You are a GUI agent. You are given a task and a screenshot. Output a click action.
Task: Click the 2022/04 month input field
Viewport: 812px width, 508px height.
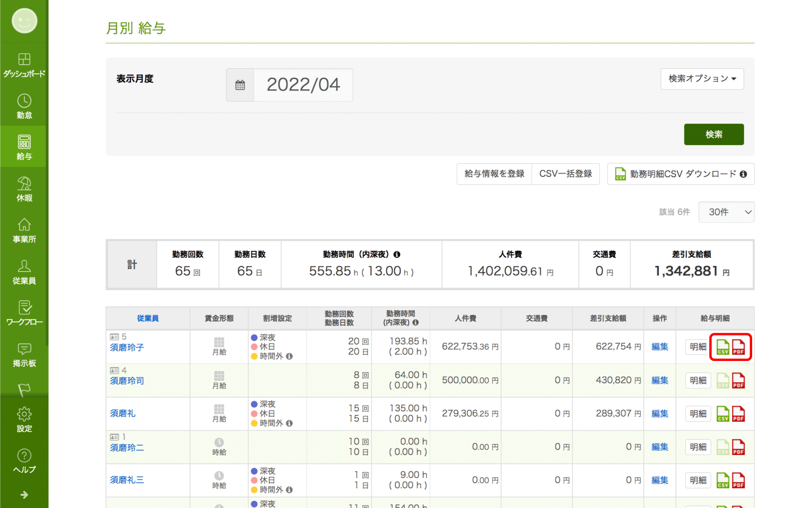tap(303, 85)
